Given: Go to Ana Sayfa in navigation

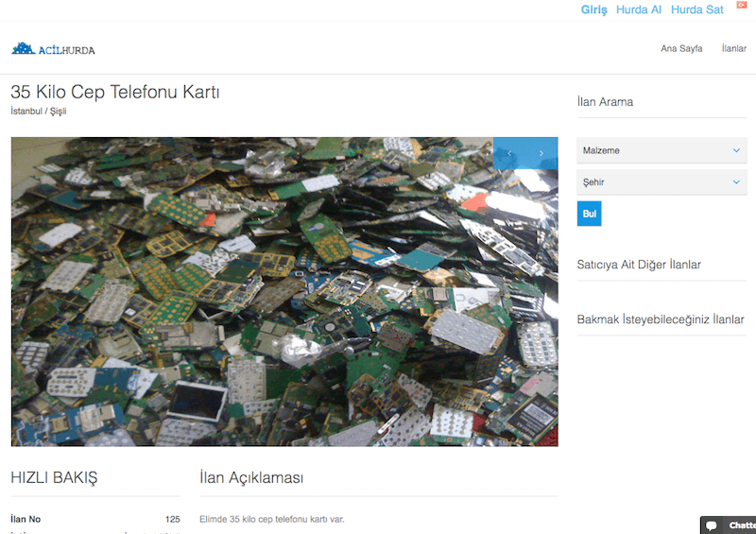Looking at the screenshot, I should click(x=681, y=48).
